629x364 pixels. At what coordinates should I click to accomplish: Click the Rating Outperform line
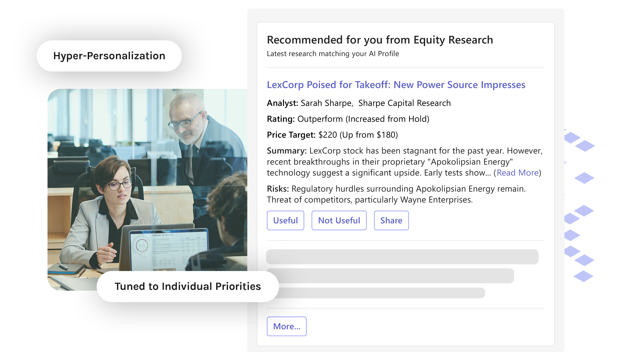(x=348, y=119)
